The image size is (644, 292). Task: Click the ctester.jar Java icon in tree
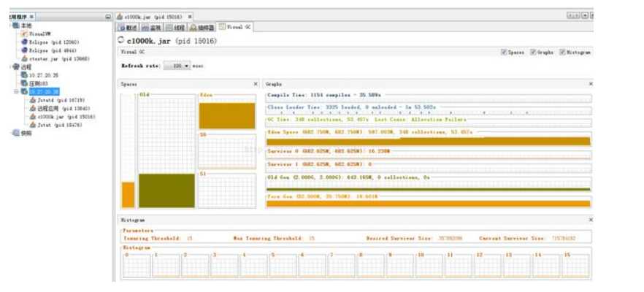point(24,58)
